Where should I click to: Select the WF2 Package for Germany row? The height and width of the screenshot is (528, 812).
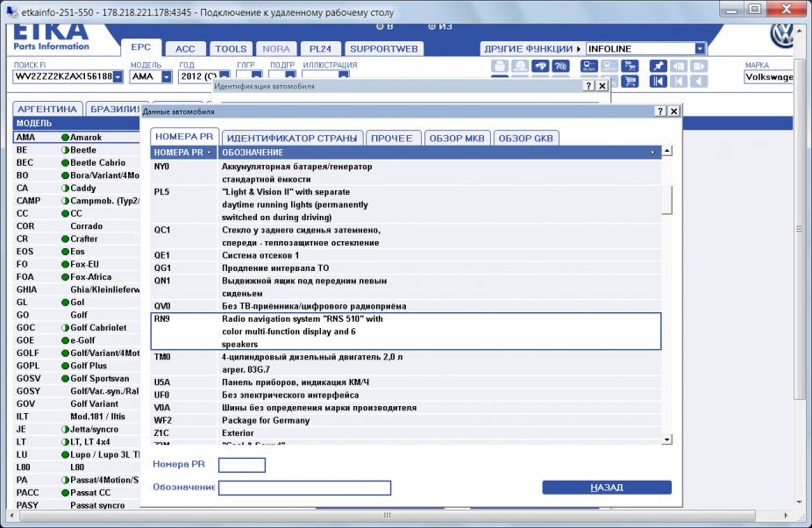pos(406,420)
